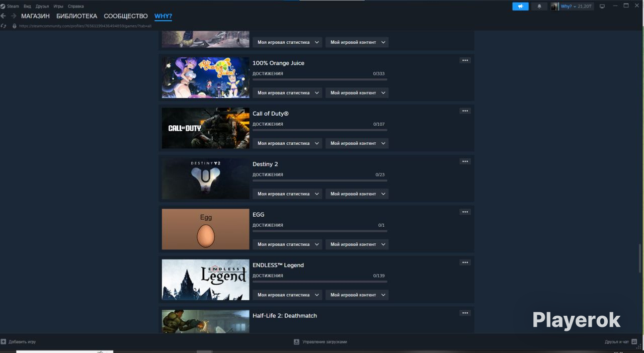The height and width of the screenshot is (353, 644).
Task: Click Call of Duty achievements progress bar
Action: point(320,130)
